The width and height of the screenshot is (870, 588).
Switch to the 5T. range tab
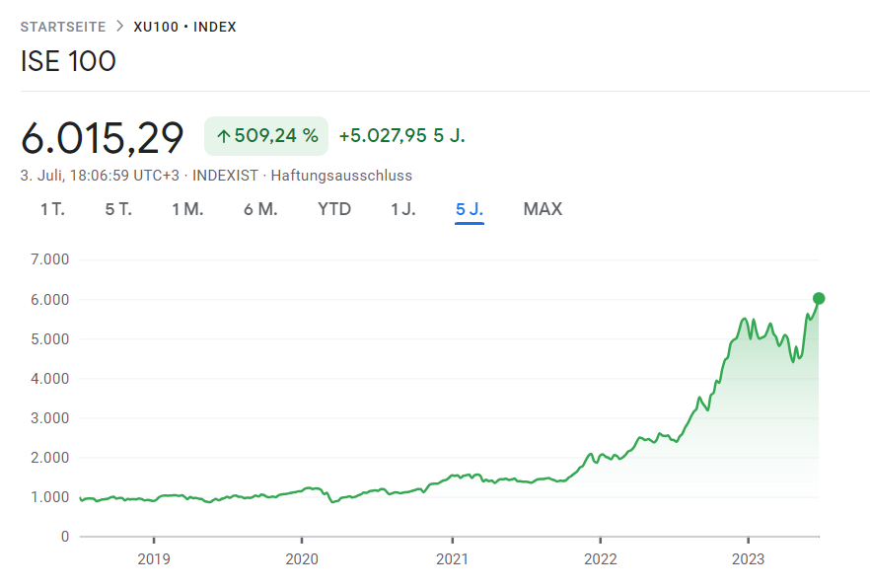(118, 209)
